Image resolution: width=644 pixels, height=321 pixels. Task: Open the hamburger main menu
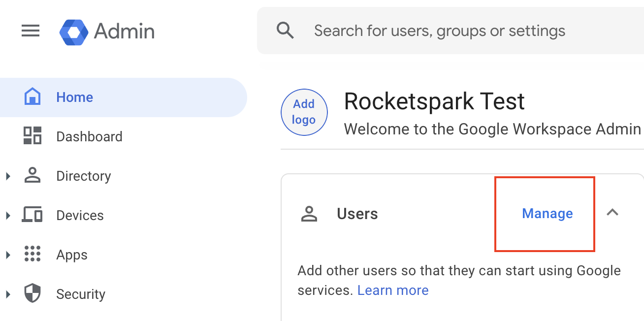(31, 31)
